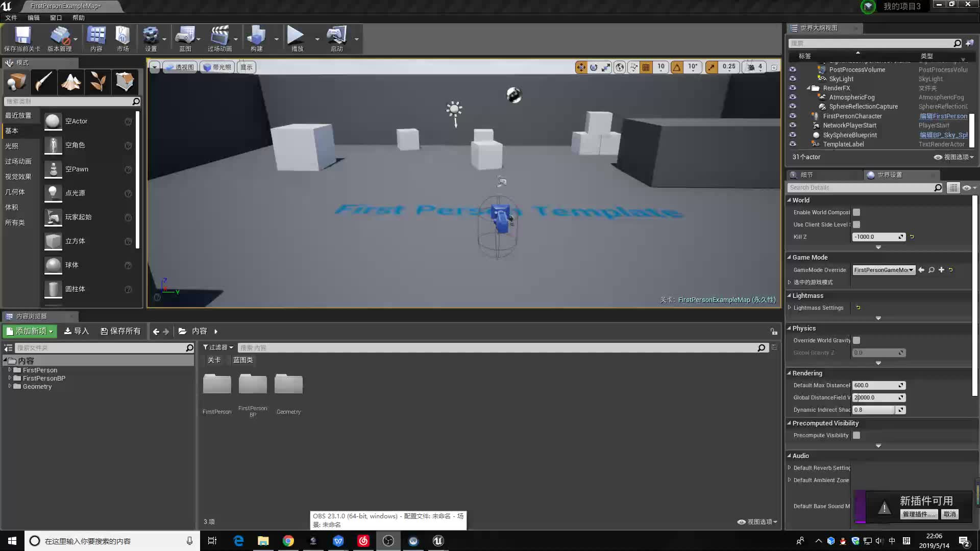The height and width of the screenshot is (551, 980).
Task: Toggle visibility of the SkyLight actor
Action: click(x=793, y=79)
